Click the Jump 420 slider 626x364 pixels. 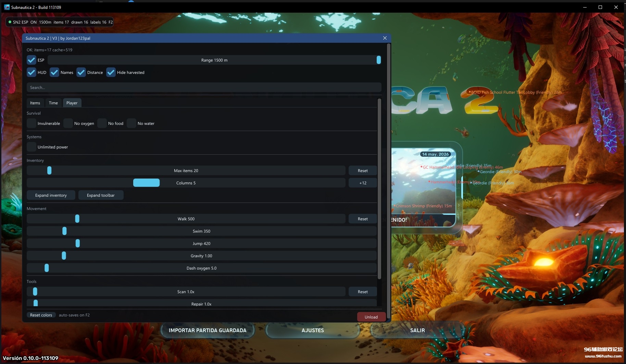click(202, 244)
